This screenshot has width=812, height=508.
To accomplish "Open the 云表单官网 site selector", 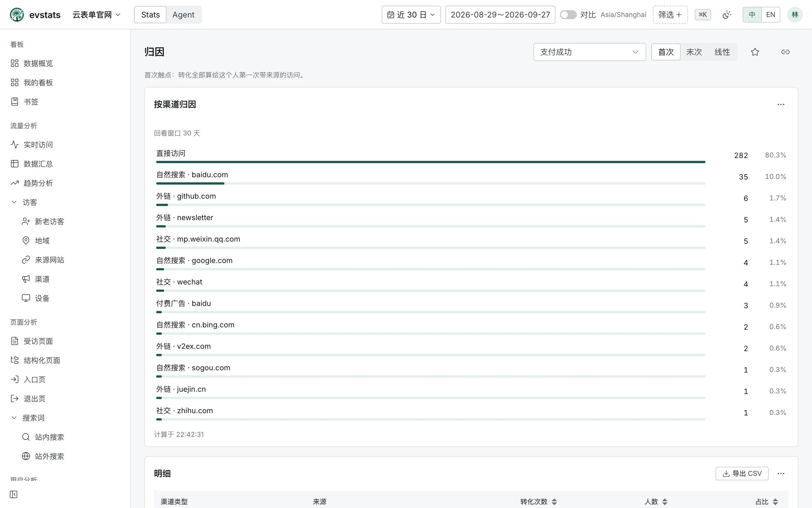I will pos(96,15).
